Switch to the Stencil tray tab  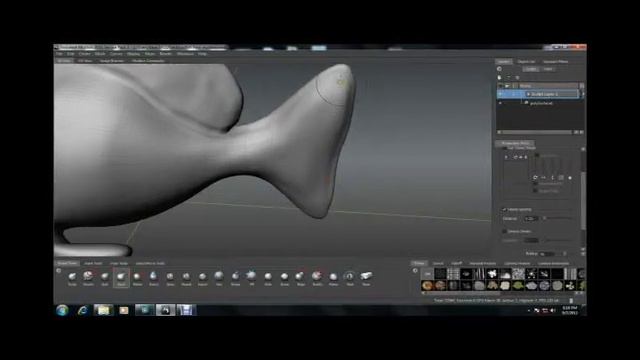point(438,264)
